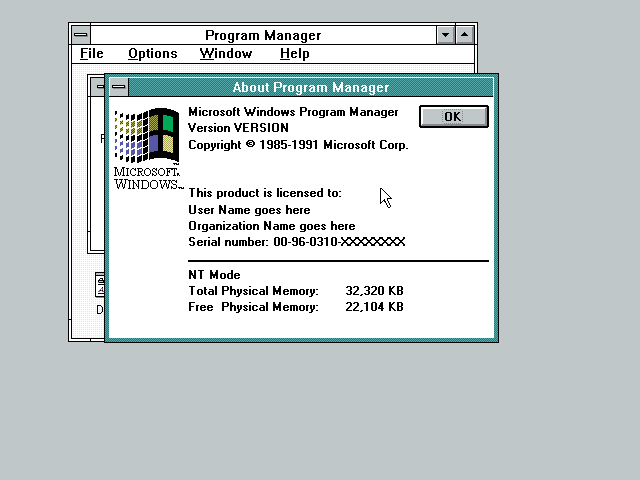Open the Options menu in Program Manager

tap(153, 53)
